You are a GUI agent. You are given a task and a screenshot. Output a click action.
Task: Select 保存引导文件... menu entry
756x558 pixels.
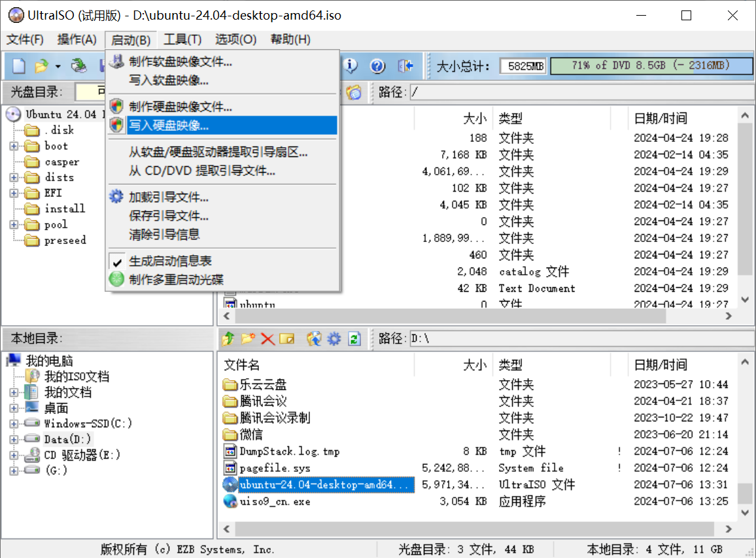tap(223, 216)
